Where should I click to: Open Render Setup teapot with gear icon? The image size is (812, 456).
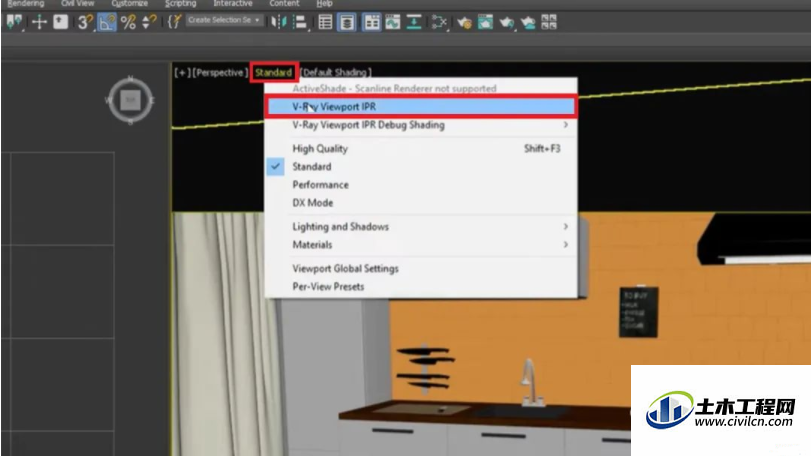coord(464,22)
